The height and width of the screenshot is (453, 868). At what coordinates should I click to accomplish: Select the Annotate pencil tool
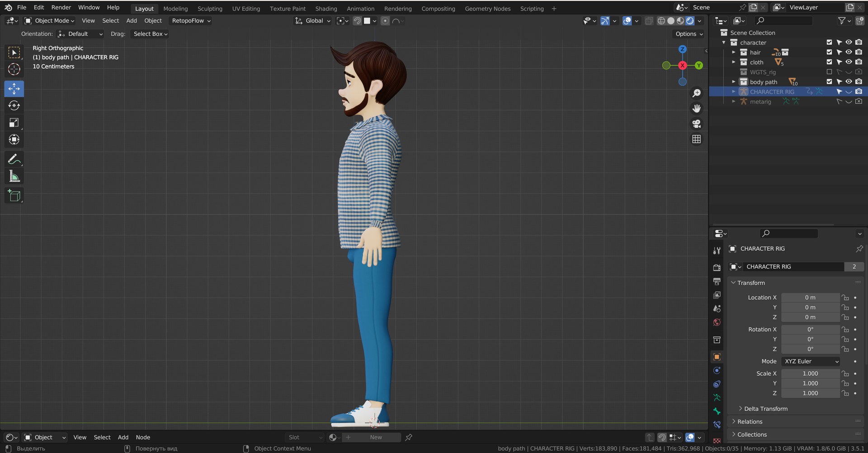pyautogui.click(x=14, y=159)
